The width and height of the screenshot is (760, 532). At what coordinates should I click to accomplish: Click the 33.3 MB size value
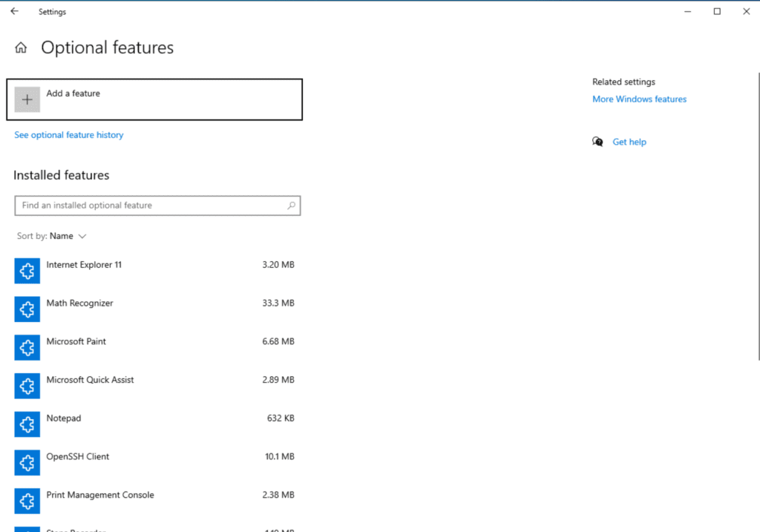tap(278, 303)
